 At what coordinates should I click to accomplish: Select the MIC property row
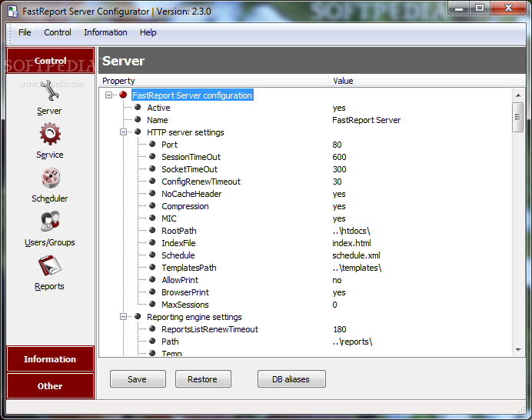(x=168, y=218)
